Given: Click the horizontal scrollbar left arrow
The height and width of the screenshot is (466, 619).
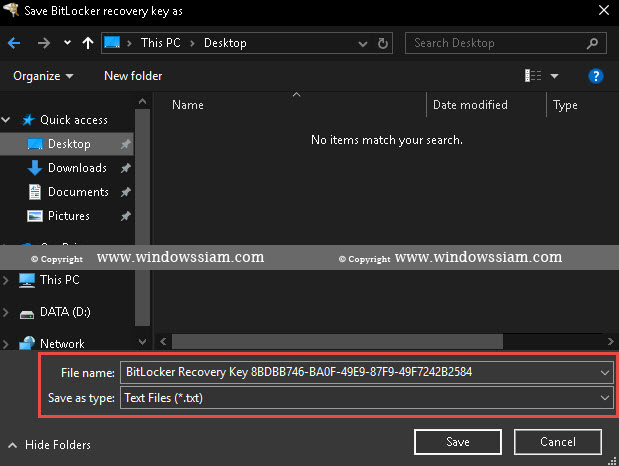Looking at the screenshot, I should point(163,341).
